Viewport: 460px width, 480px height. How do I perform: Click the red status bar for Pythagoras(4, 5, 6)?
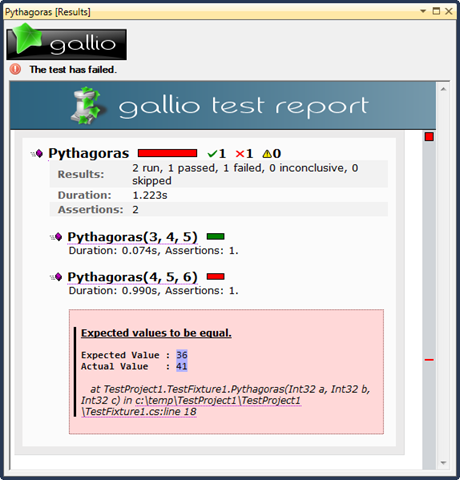215,276
